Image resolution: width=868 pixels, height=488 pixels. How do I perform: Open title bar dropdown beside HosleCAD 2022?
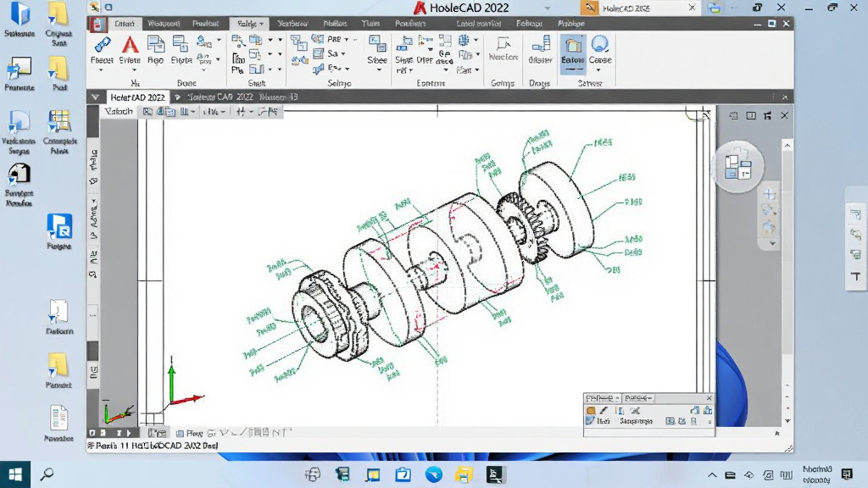tap(548, 8)
